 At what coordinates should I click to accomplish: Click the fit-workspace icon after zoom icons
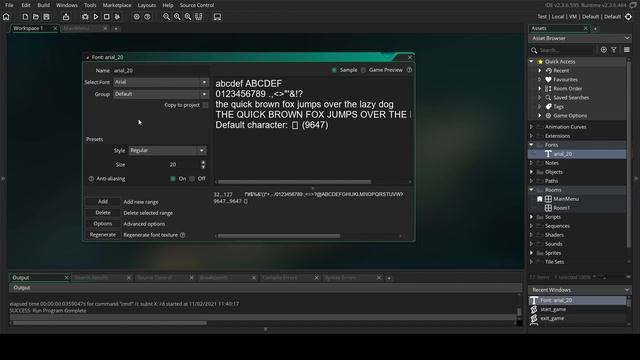pyautogui.click(x=199, y=17)
